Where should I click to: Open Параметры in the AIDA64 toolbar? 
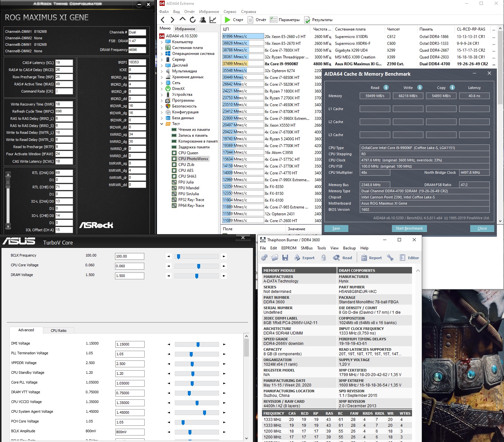click(285, 20)
